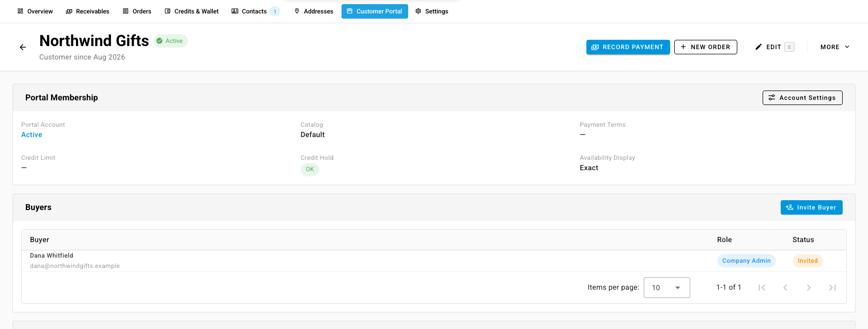Click the Company Admin role chip
Image resolution: width=868 pixels, height=329 pixels.
pos(746,261)
